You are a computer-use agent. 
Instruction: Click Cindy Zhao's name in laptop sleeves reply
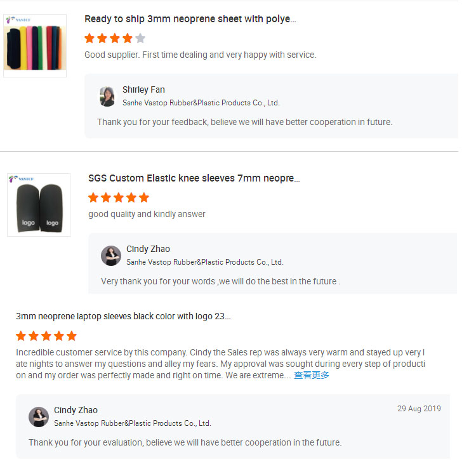pyautogui.click(x=76, y=410)
